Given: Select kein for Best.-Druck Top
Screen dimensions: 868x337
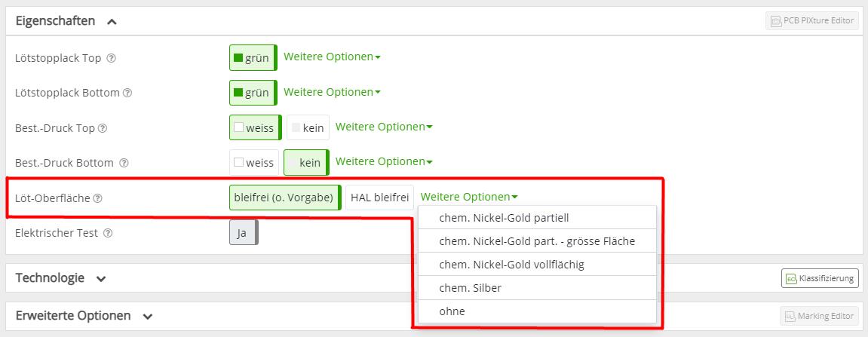Looking at the screenshot, I should (308, 128).
